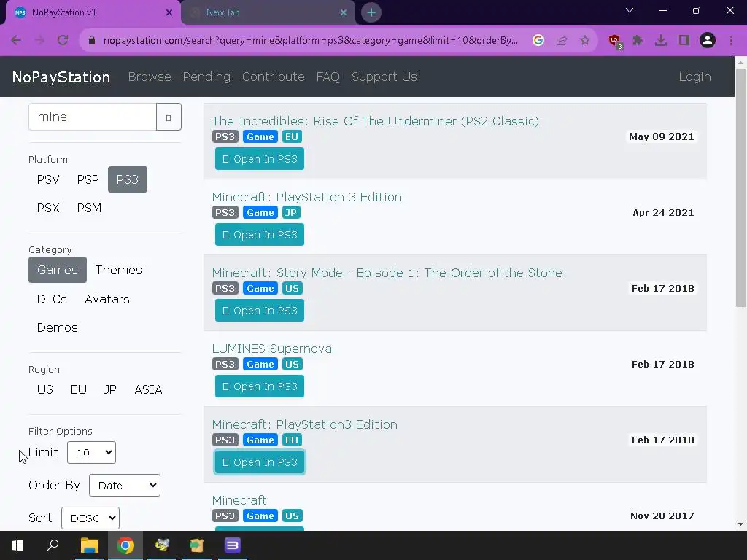Image resolution: width=747 pixels, height=560 pixels.
Task: Filter by US region
Action: click(44, 389)
